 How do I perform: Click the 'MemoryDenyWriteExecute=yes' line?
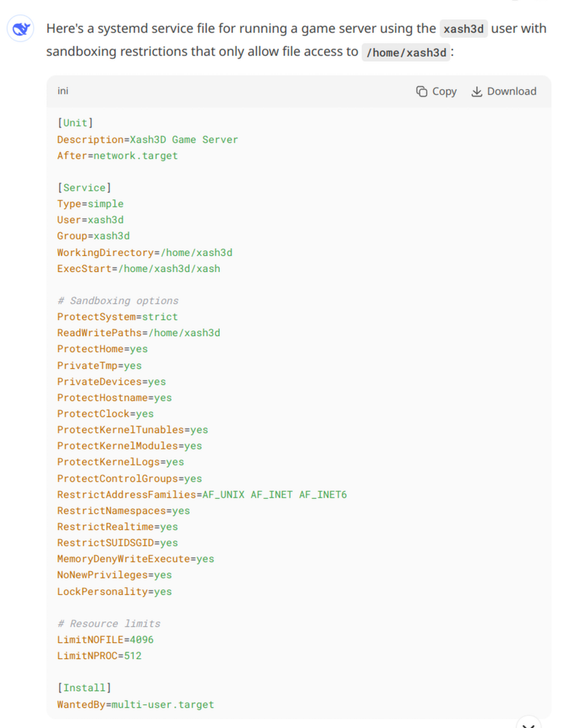tap(135, 559)
